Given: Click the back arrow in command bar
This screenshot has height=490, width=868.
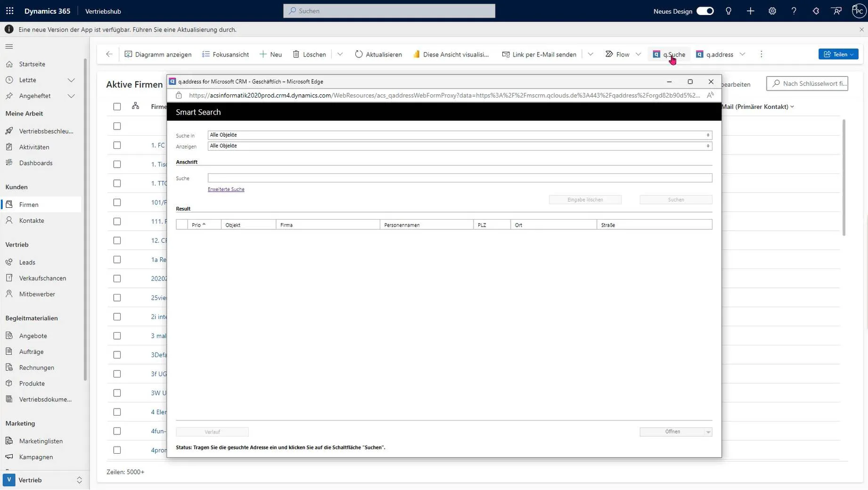Looking at the screenshot, I should [109, 54].
